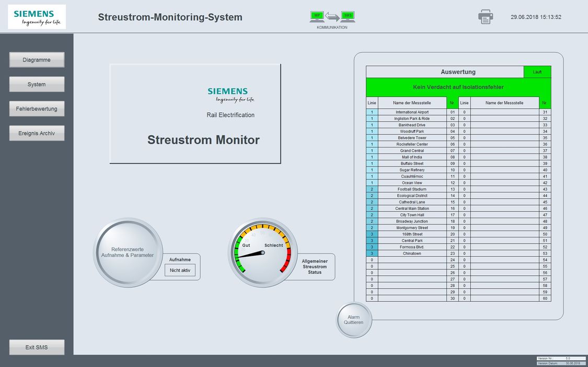Click the Nr. 23 cell
Screen dimensions: 588x367
[452, 253]
